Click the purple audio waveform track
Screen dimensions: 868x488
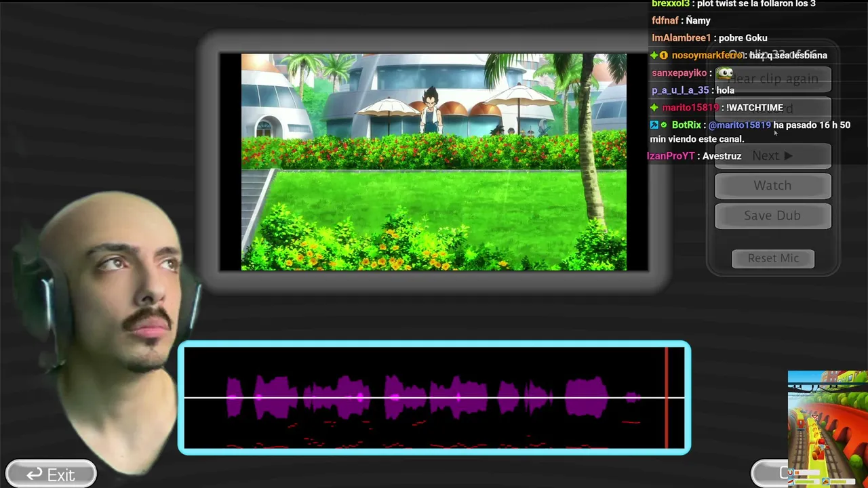(434, 398)
